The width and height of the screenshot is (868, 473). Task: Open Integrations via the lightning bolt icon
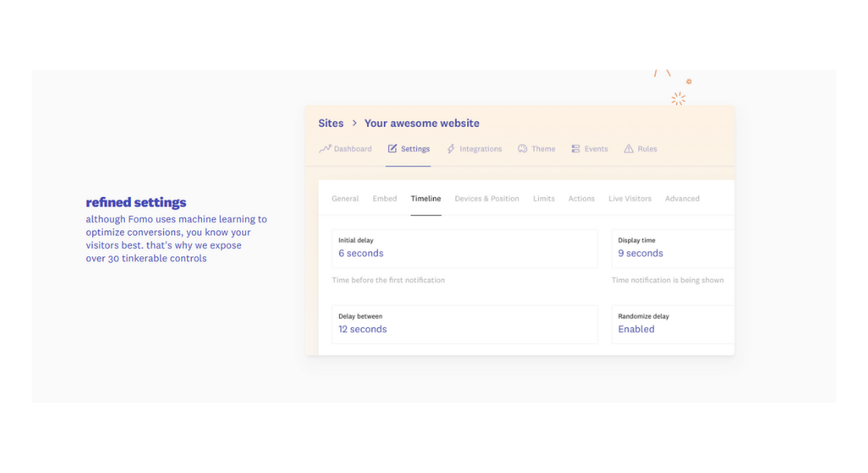[x=451, y=148]
